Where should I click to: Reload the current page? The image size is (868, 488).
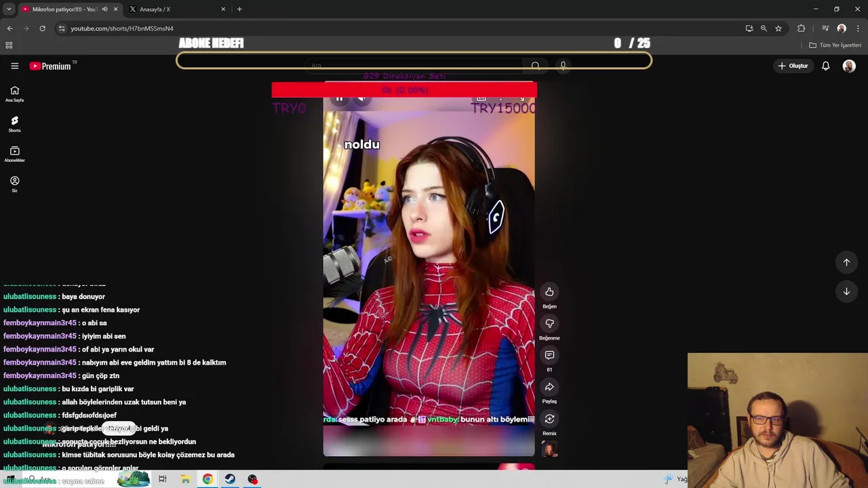[42, 28]
